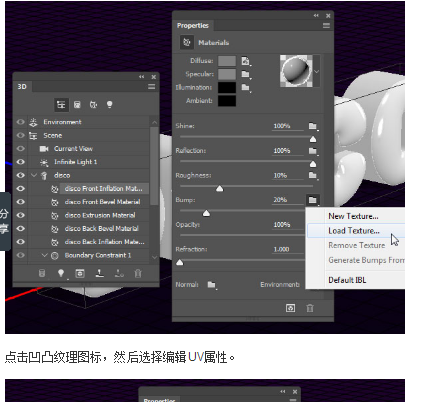436x402 pixels.
Task: Toggle visibility of Current View
Action: click(x=21, y=149)
